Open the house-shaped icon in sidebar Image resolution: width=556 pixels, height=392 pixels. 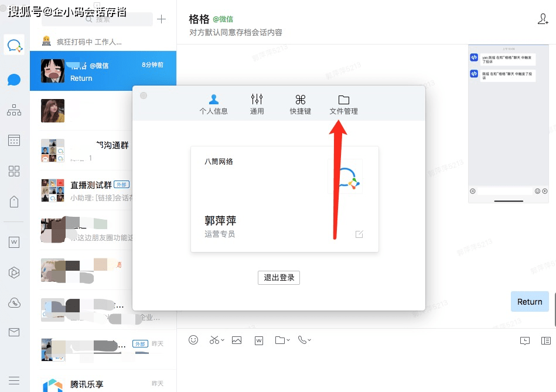[x=14, y=202]
